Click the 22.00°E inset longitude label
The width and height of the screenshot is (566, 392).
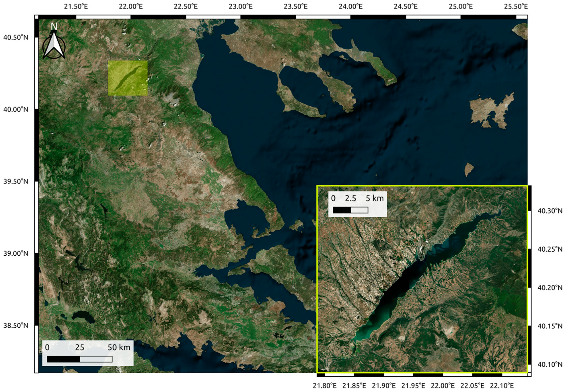coord(443,385)
